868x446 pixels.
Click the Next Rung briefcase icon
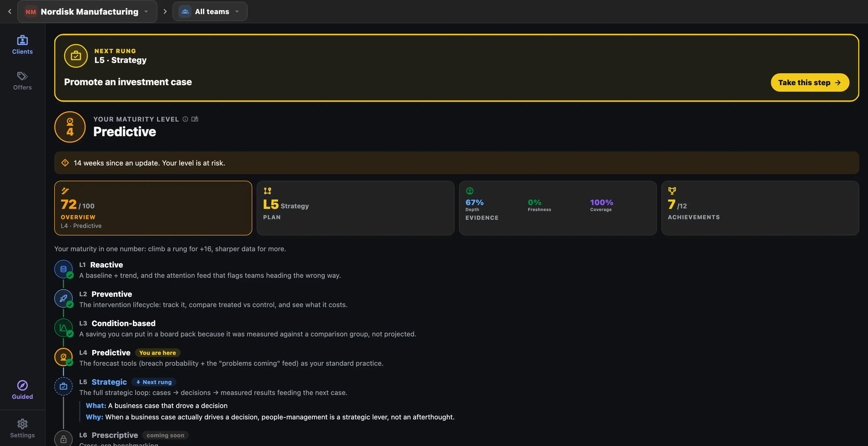tap(76, 56)
